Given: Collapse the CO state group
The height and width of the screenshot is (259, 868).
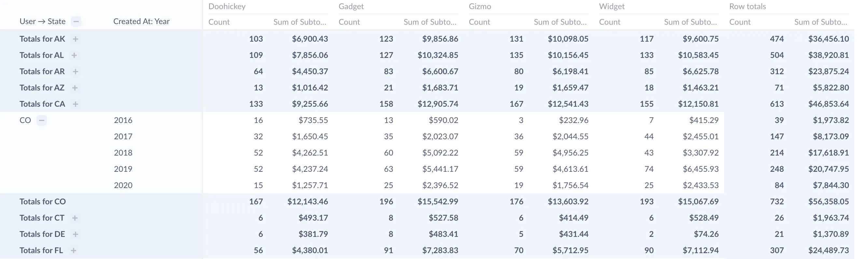Looking at the screenshot, I should tap(41, 120).
